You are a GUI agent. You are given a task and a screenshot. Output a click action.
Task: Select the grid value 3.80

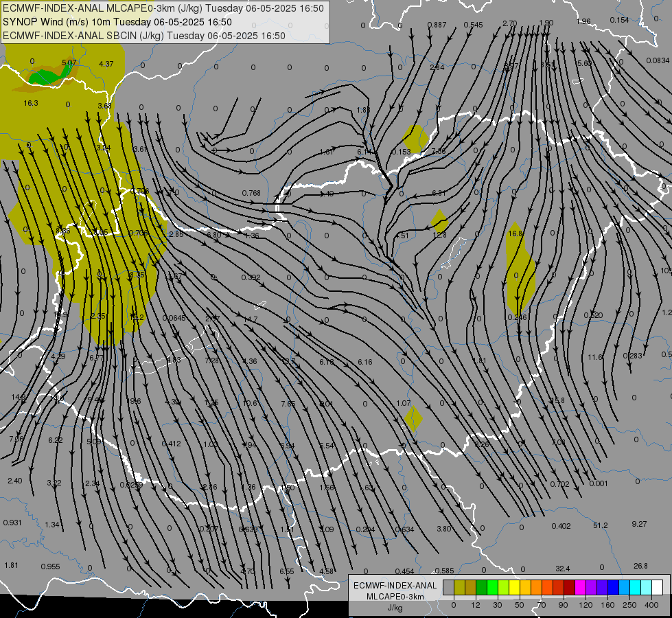click(444, 529)
